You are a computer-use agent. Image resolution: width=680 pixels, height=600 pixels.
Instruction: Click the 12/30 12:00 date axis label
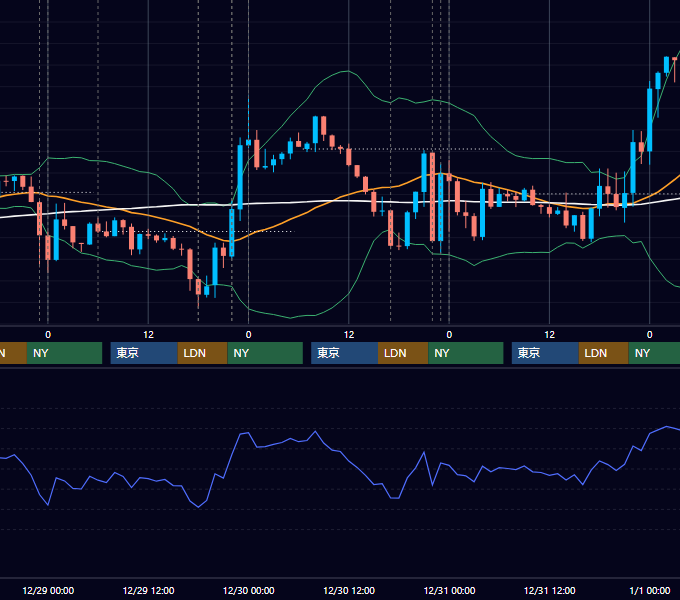pos(349,590)
